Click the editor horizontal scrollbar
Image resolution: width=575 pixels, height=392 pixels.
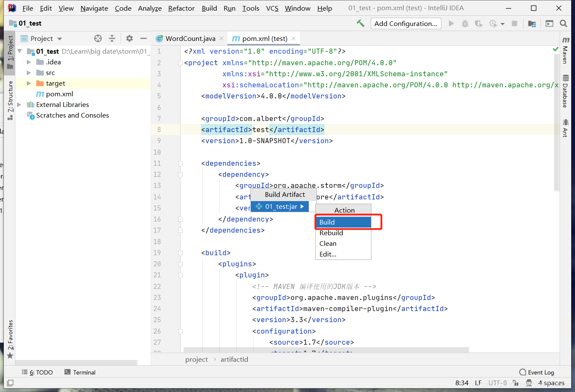pos(326,350)
